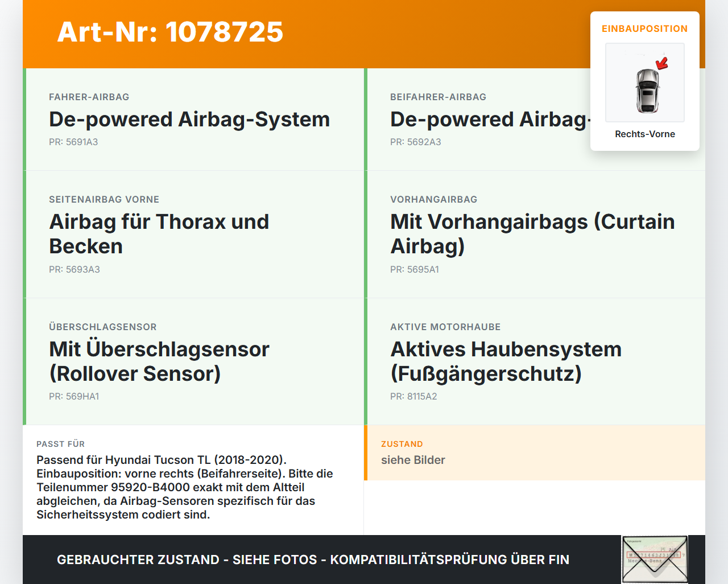
Task: Click the PR: 569HA1 code
Action: click(x=74, y=396)
